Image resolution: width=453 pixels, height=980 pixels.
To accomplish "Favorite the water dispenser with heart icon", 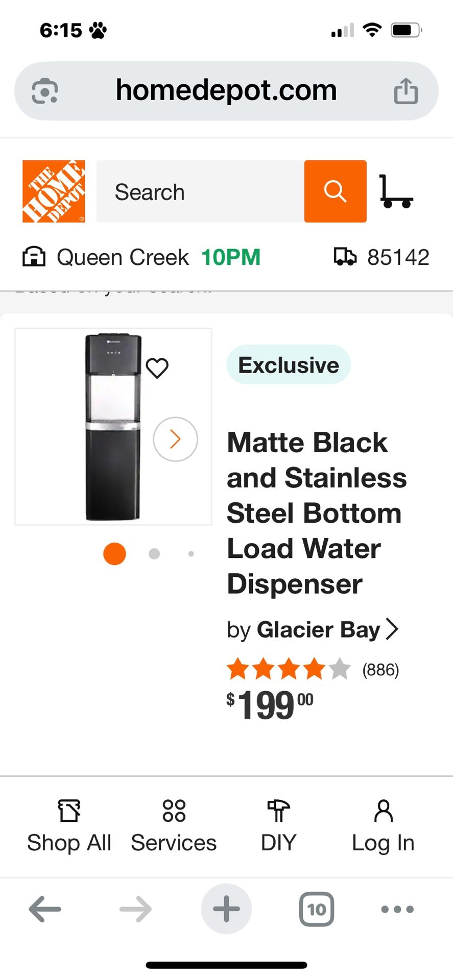I will point(157,368).
